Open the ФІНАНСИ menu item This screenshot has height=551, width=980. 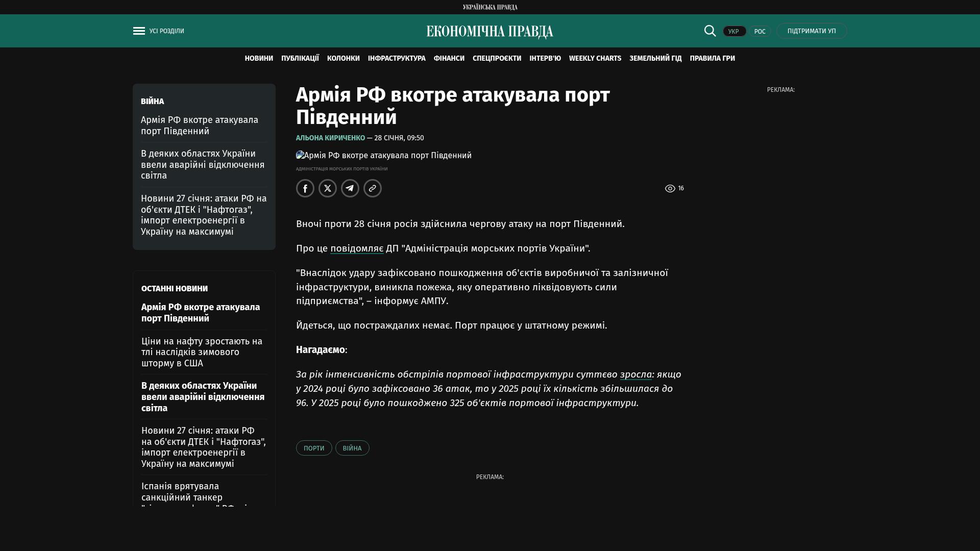pos(449,59)
